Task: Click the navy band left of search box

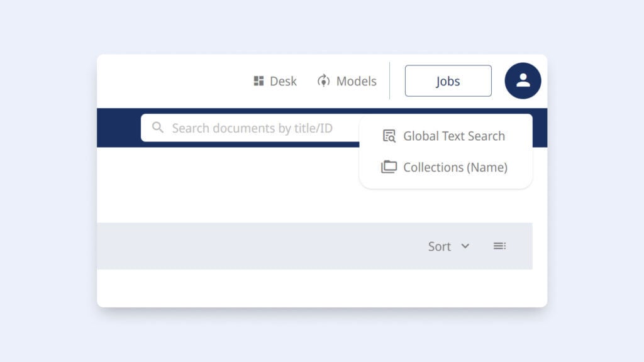Action: coord(118,128)
